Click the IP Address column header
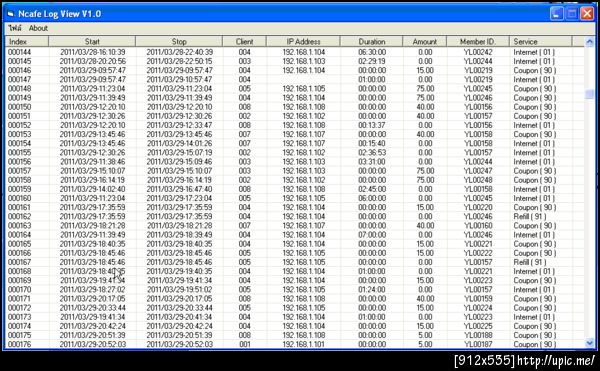Viewport: 600px width, 371px height. [x=303, y=41]
